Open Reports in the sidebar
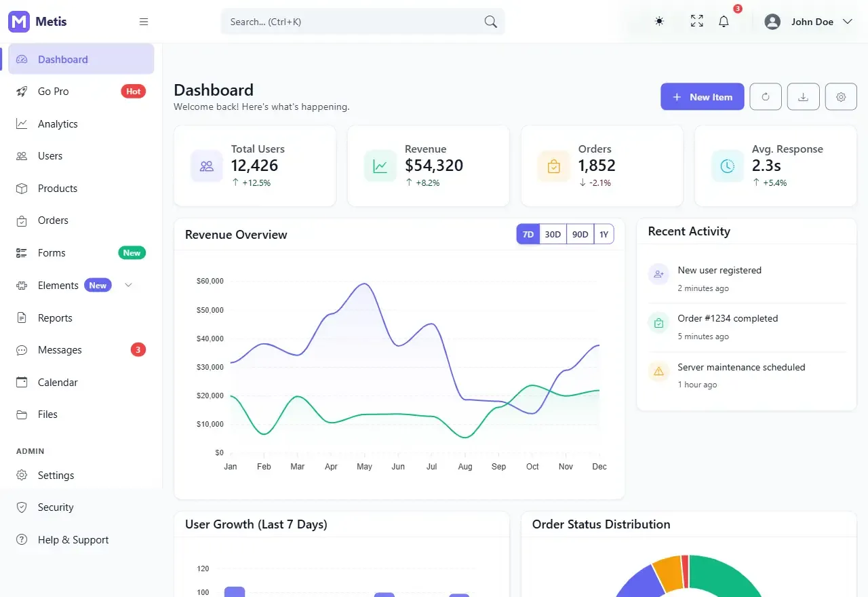This screenshot has height=597, width=868. [81, 318]
